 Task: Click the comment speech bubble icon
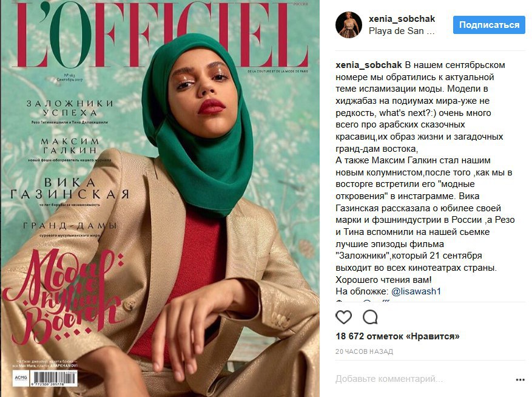pyautogui.click(x=370, y=317)
